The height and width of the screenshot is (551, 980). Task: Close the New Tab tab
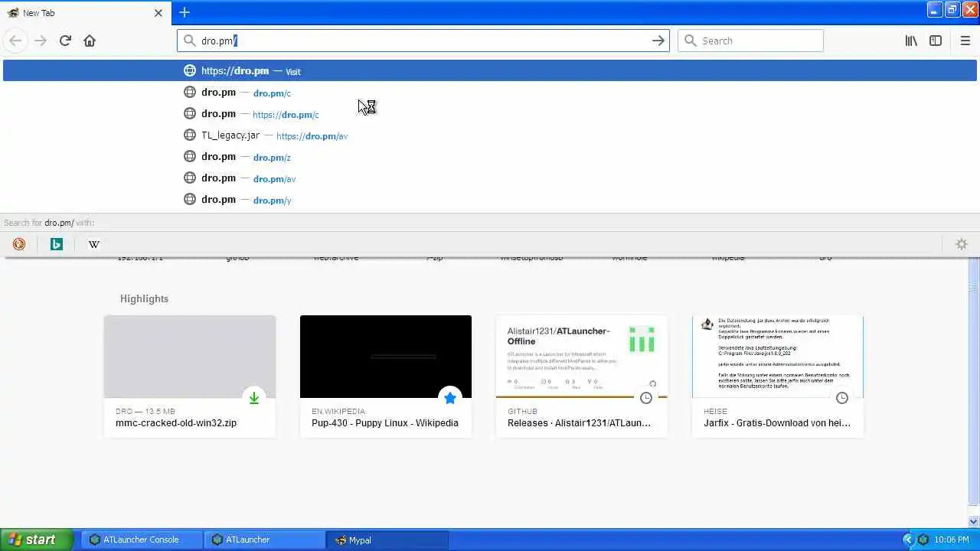(158, 13)
